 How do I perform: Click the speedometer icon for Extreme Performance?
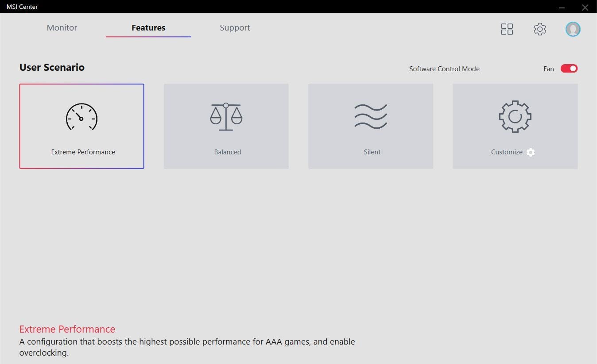click(81, 117)
